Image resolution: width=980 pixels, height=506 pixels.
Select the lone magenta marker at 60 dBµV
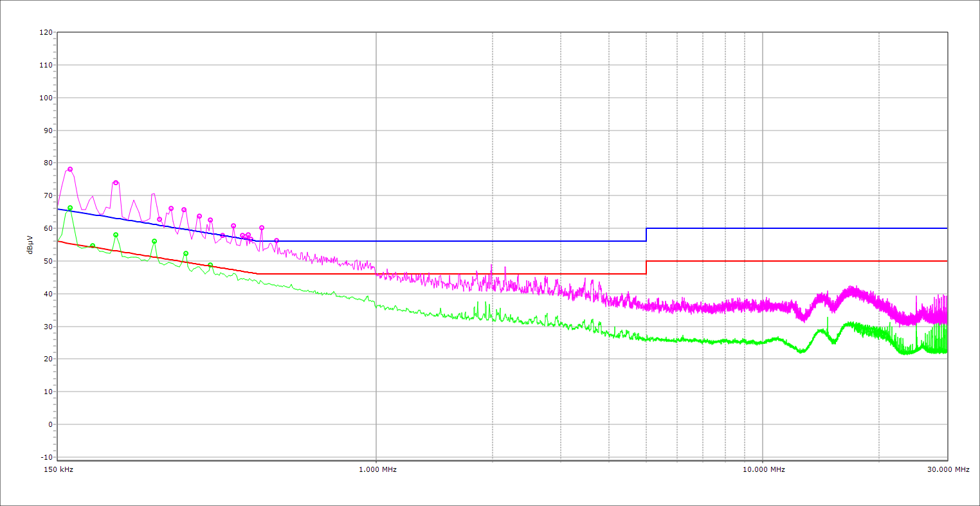[262, 228]
